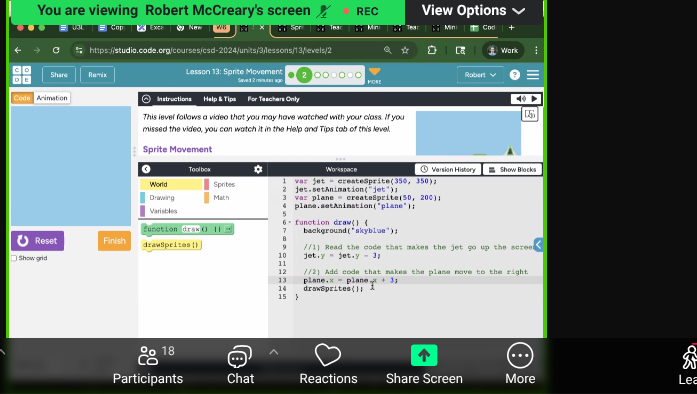Screen dimensions: 697x394
Task: Click Zoom Share Screen
Action: pos(424,365)
